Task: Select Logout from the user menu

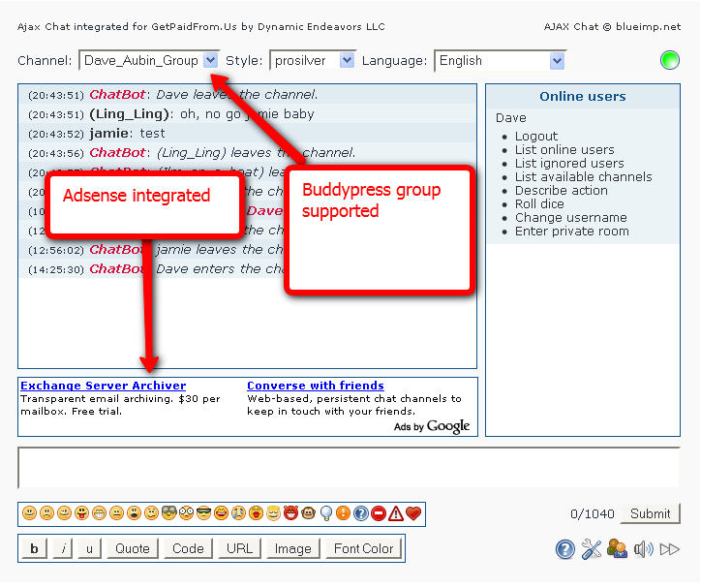Action: (x=536, y=137)
